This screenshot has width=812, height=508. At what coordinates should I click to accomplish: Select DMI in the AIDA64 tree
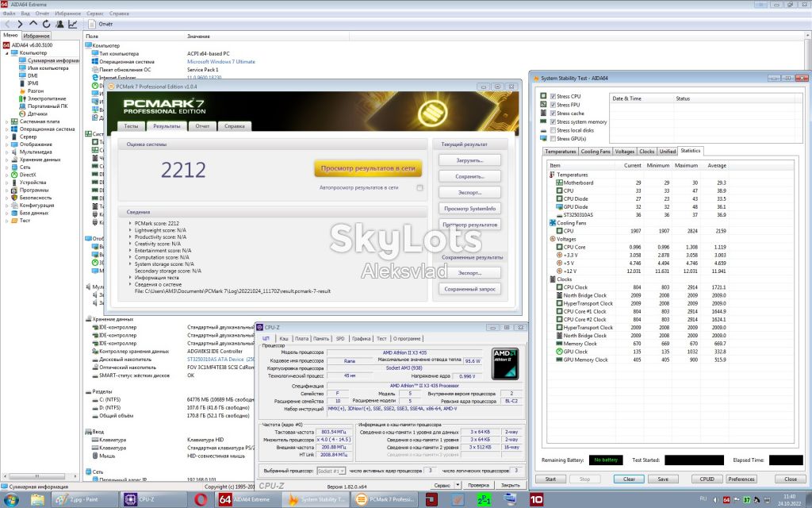[29, 75]
